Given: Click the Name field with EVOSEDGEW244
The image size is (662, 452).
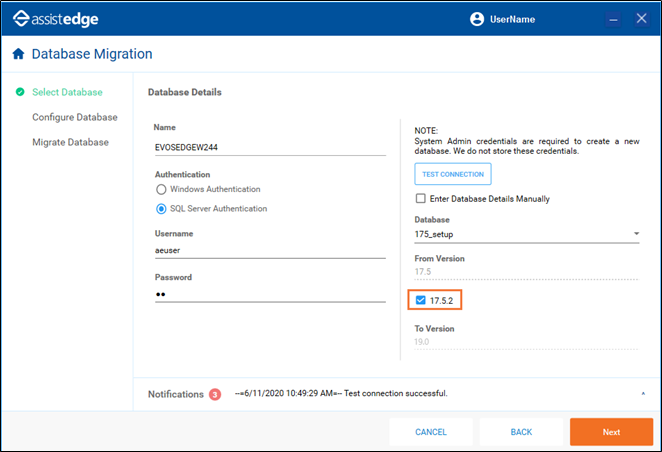Looking at the screenshot, I should [270, 146].
